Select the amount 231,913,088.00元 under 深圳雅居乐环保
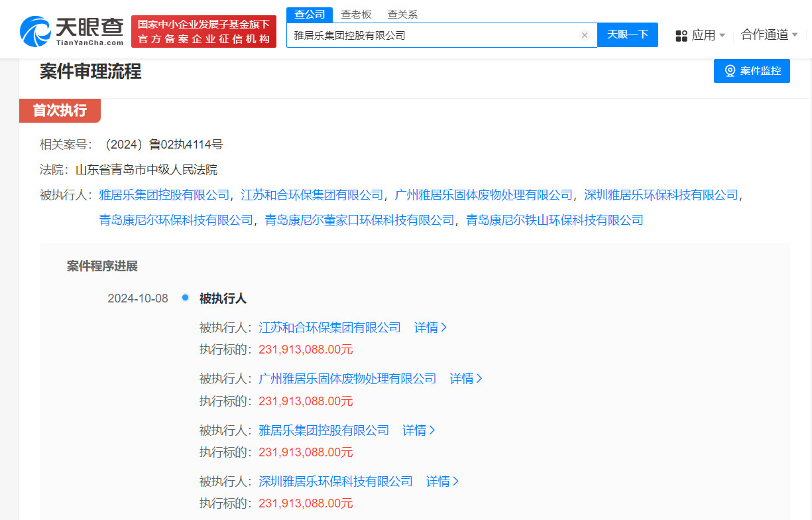Image resolution: width=812 pixels, height=520 pixels. (306, 503)
